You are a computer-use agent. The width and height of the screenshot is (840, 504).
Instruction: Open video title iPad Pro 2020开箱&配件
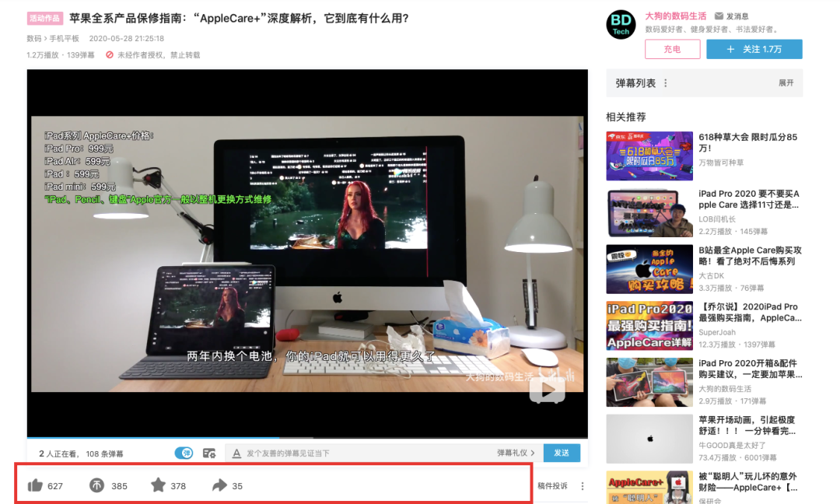[750, 369]
